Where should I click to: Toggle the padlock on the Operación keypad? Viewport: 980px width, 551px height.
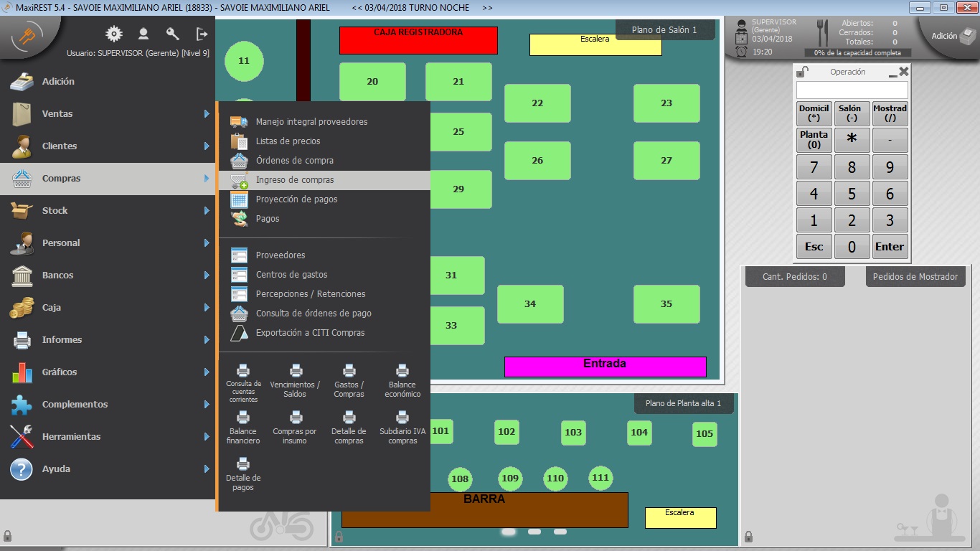click(803, 72)
